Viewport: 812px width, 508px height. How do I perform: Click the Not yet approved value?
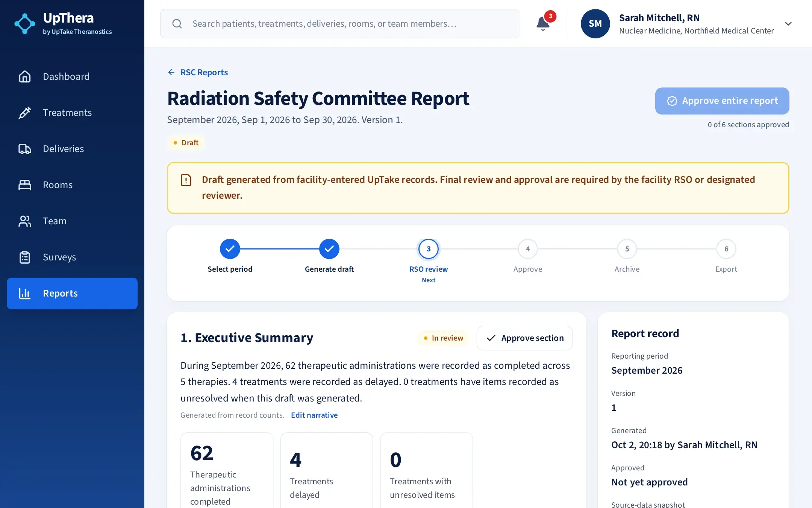[649, 482]
